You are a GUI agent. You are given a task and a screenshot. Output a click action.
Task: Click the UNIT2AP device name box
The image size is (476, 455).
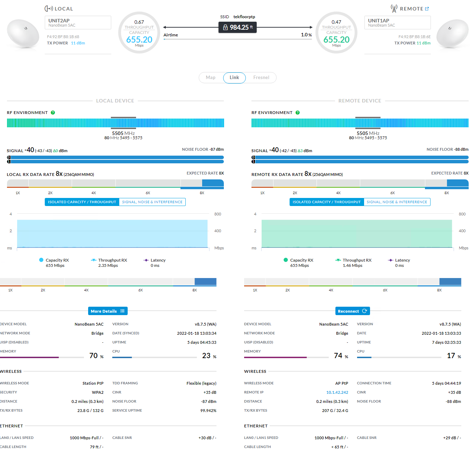78,22
